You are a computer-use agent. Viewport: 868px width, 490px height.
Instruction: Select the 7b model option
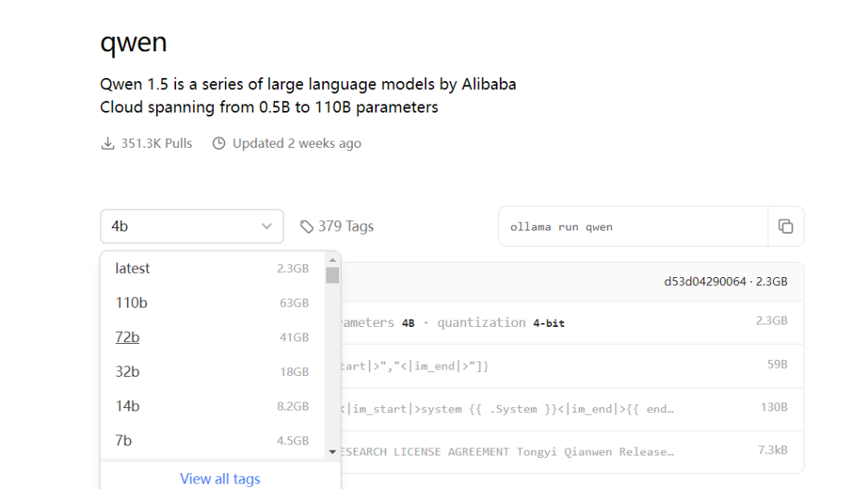click(x=212, y=440)
